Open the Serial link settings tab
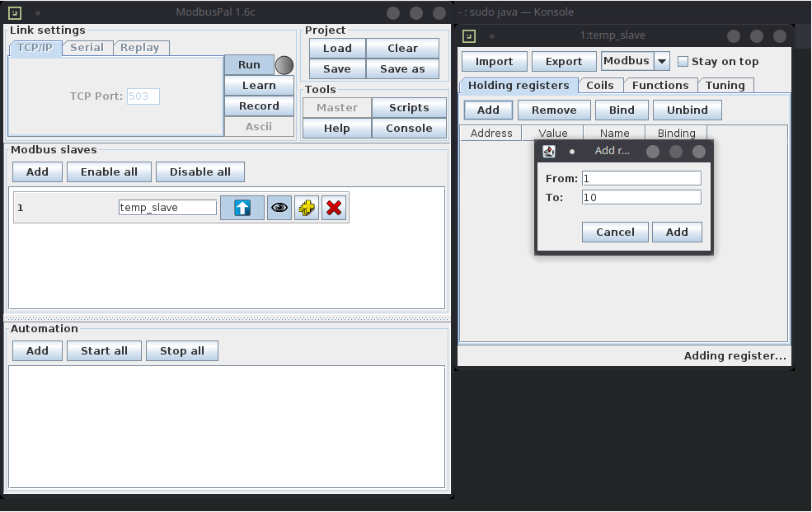 (x=87, y=48)
